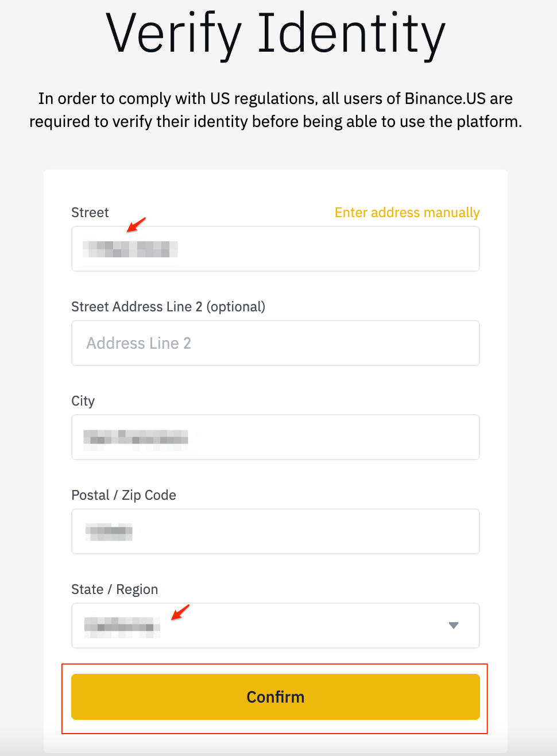Click the State / Region label
The width and height of the screenshot is (557, 756).
115,589
